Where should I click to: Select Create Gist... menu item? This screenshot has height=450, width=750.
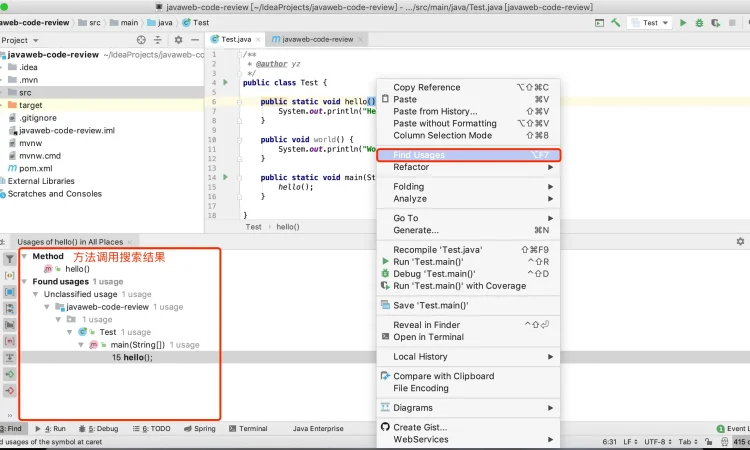[468, 427]
